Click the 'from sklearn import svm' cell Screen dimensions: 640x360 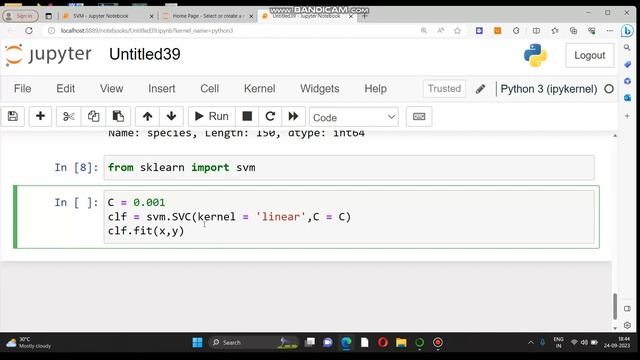pyautogui.click(x=349, y=167)
